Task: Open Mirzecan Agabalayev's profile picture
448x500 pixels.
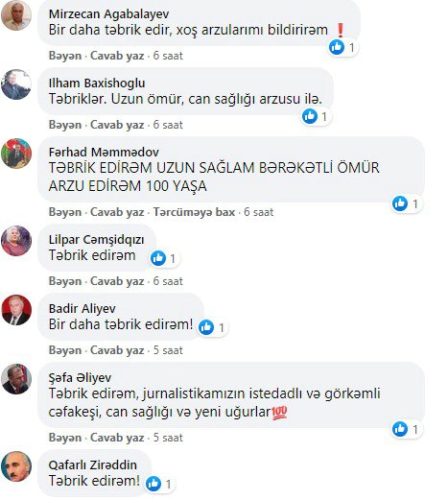Action: [16, 15]
